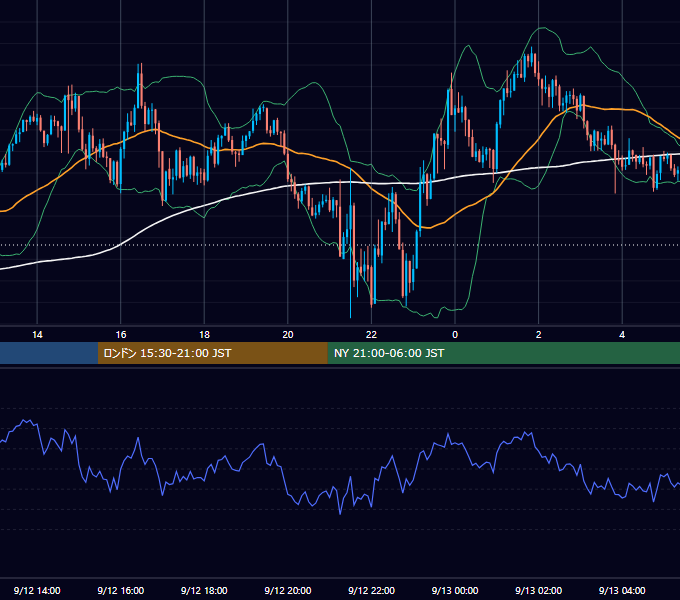This screenshot has width=680, height=600.
Task: Select the 18 hour label on chart axis
Action: [x=204, y=335]
